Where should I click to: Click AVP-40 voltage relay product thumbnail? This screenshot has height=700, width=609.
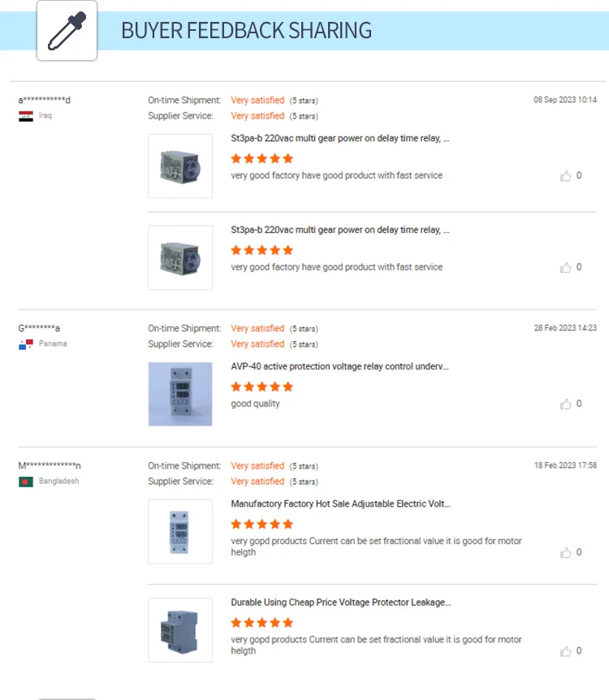click(x=180, y=394)
